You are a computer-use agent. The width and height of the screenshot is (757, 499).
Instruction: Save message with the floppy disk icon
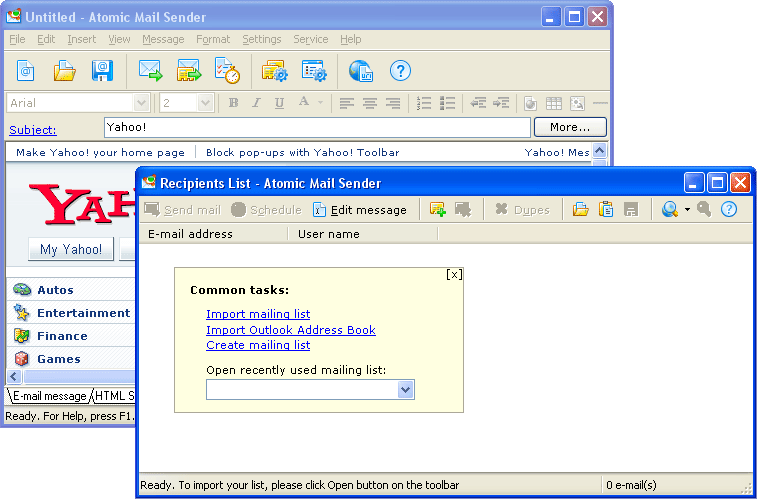[x=102, y=71]
